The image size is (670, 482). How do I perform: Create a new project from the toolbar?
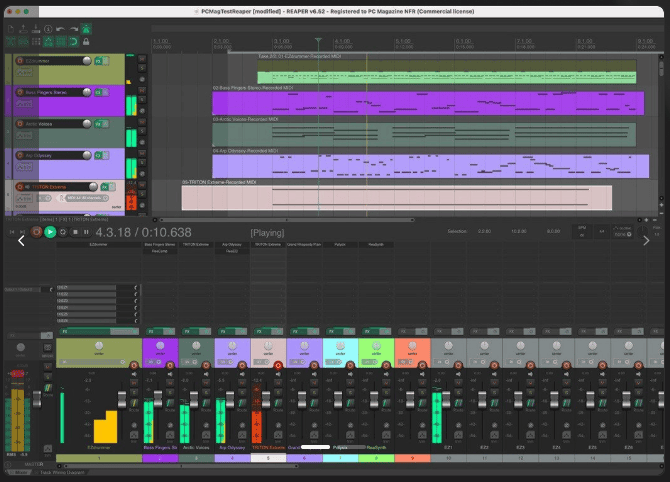pos(11,29)
